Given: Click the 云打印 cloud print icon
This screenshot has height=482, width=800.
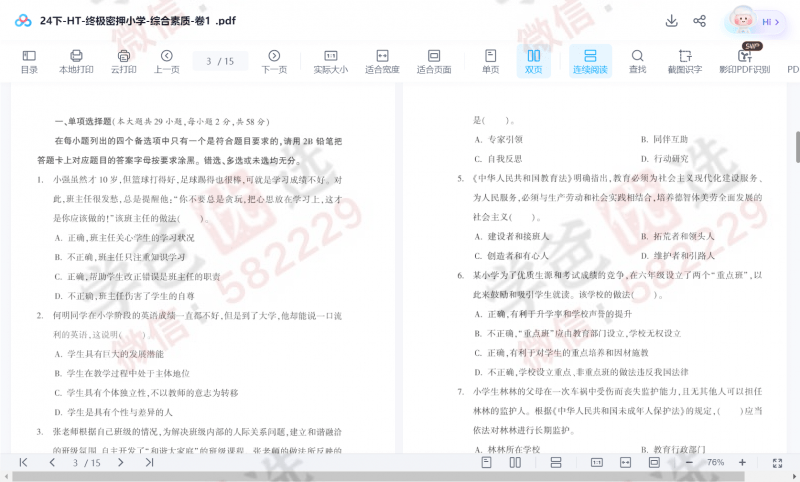Looking at the screenshot, I should coord(123,62).
